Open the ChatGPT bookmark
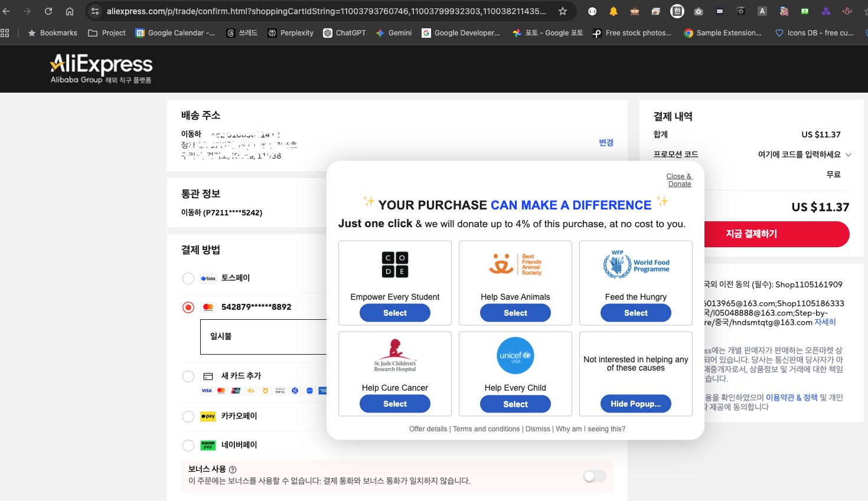Image resolution: width=868 pixels, height=501 pixels. click(345, 33)
